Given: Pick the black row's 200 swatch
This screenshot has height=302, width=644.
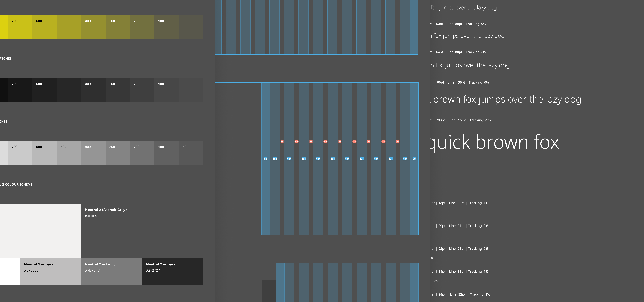Looking at the screenshot, I should point(142,90).
